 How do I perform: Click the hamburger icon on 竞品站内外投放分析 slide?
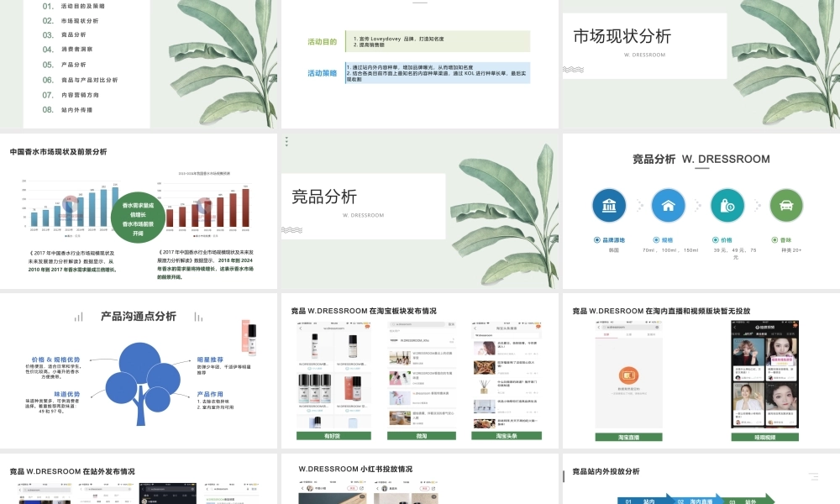(814, 475)
